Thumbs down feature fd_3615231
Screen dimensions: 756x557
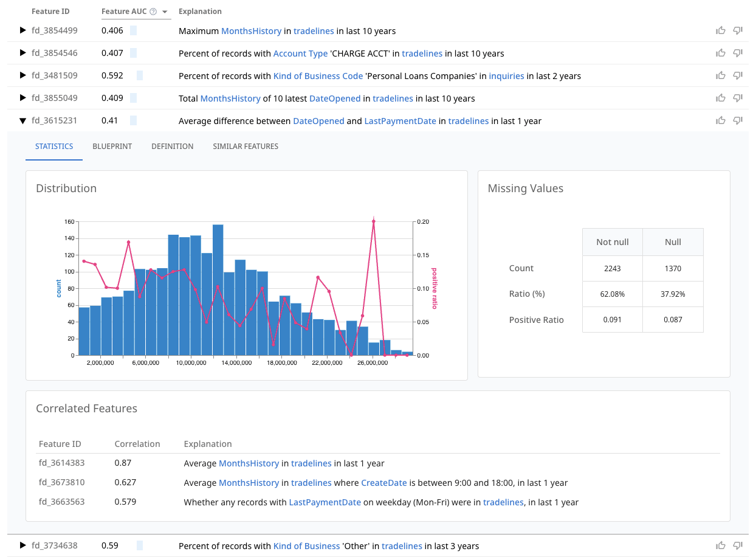pos(738,120)
